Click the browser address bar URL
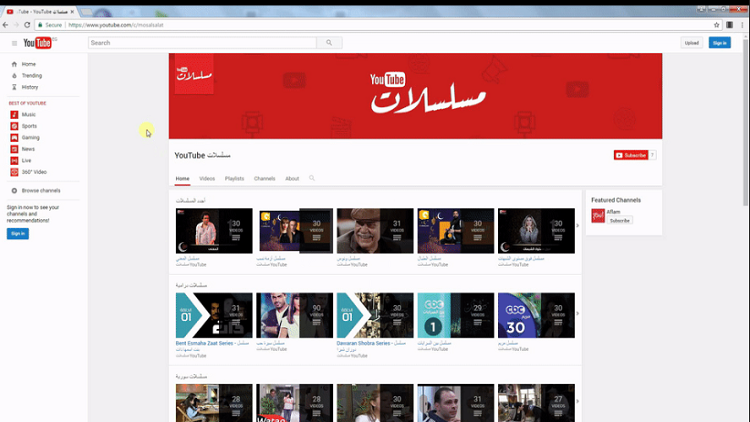750x422 pixels. [x=116, y=25]
